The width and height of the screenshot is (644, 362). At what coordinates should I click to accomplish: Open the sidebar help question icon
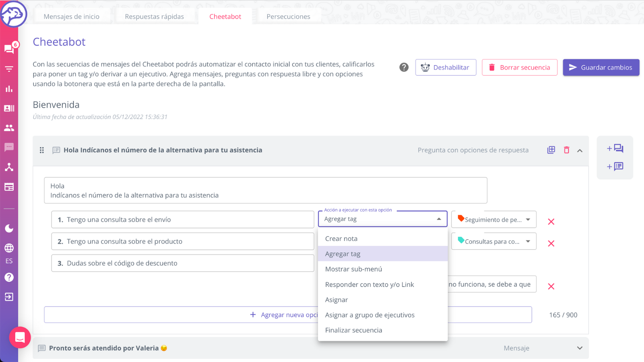[x=9, y=277]
